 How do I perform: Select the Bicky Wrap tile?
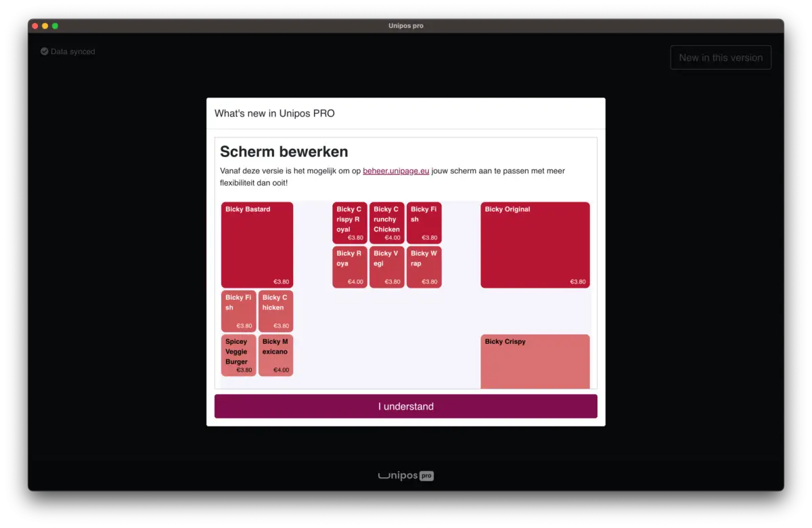pyautogui.click(x=424, y=267)
